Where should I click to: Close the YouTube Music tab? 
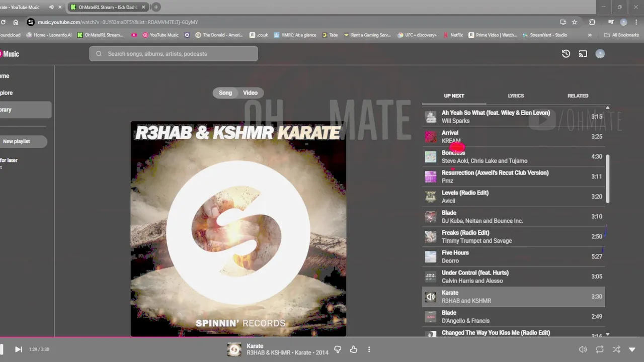tap(60, 7)
